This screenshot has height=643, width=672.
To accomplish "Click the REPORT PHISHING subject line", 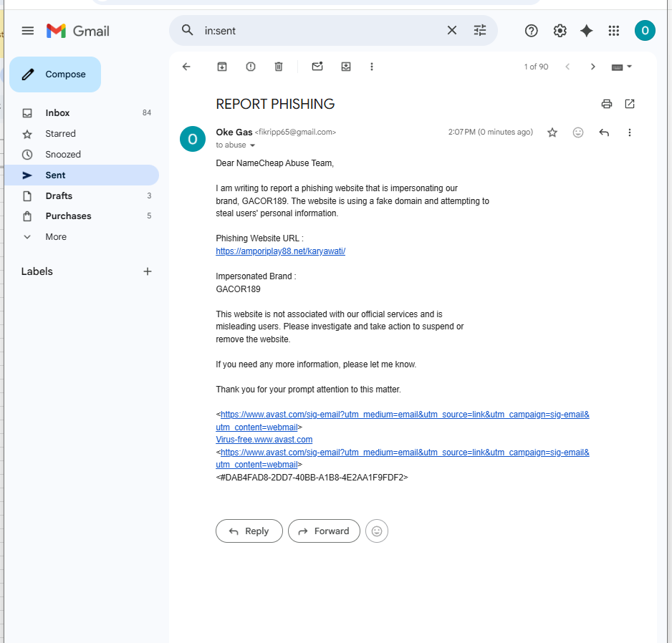I will [x=275, y=104].
